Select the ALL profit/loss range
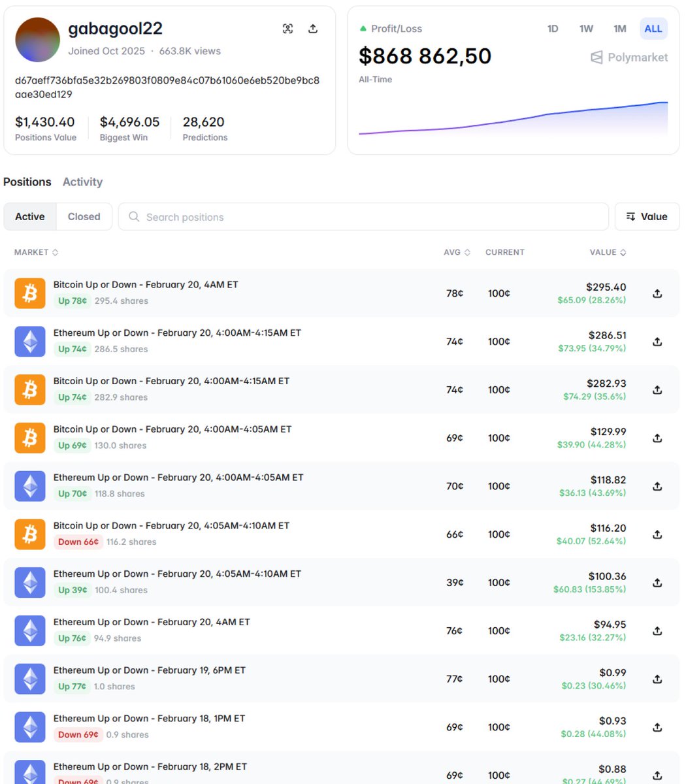This screenshot has height=784, width=686. (x=653, y=29)
